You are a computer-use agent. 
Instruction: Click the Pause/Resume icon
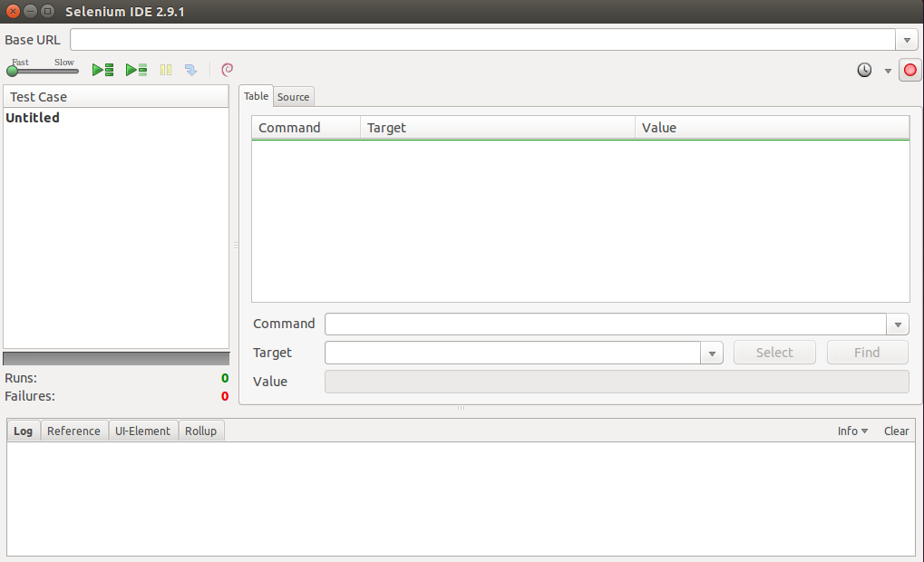pyautogui.click(x=166, y=70)
